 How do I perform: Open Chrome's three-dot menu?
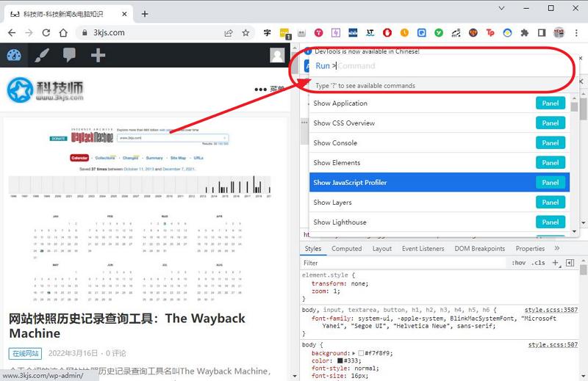click(x=576, y=33)
